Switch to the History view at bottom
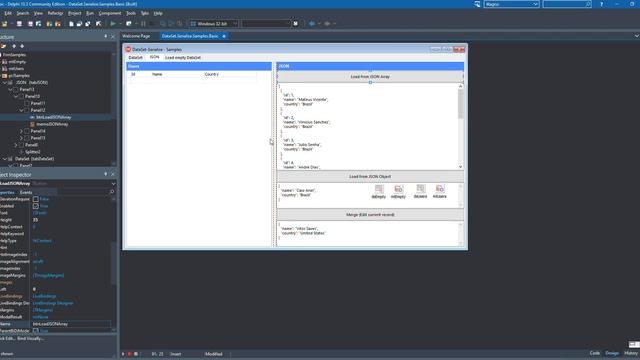The width and height of the screenshot is (640, 360). point(631,353)
